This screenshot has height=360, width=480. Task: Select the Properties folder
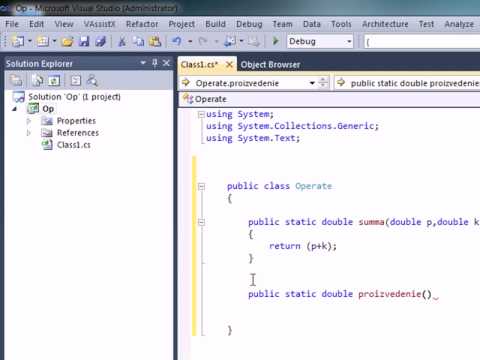(76, 121)
